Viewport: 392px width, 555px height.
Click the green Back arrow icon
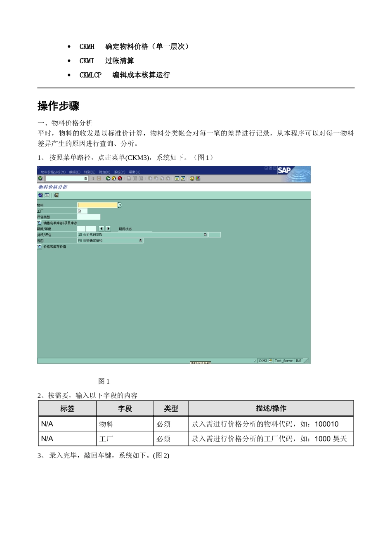point(108,178)
